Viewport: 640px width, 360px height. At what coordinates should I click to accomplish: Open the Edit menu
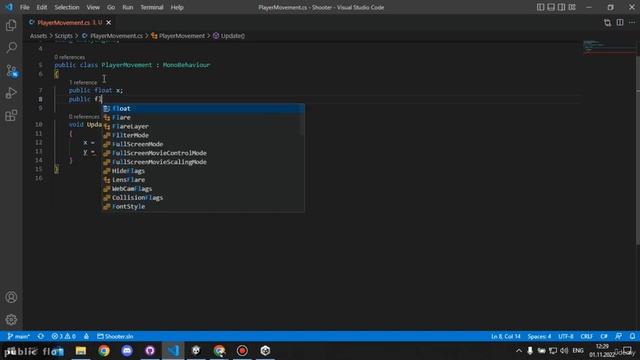[x=42, y=7]
